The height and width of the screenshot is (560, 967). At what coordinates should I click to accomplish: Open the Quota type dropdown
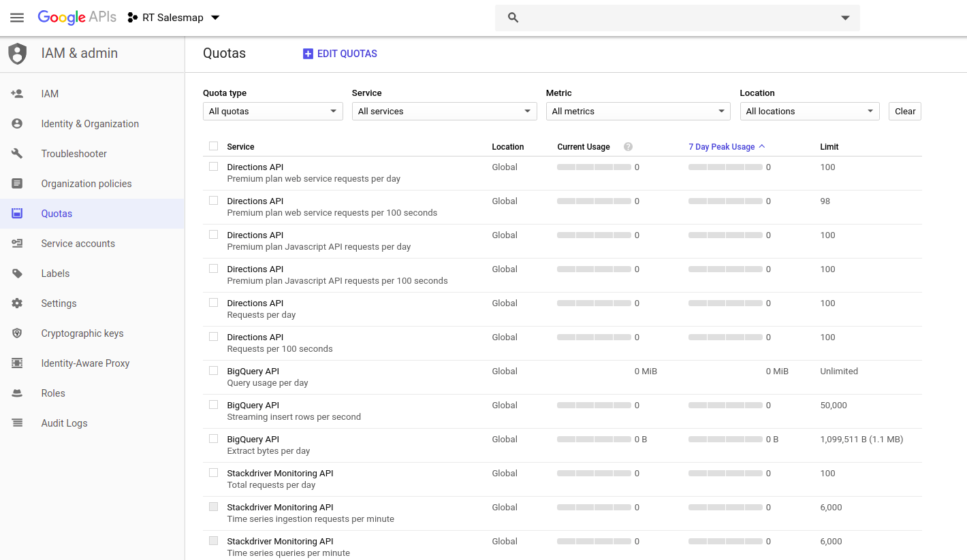pyautogui.click(x=273, y=112)
